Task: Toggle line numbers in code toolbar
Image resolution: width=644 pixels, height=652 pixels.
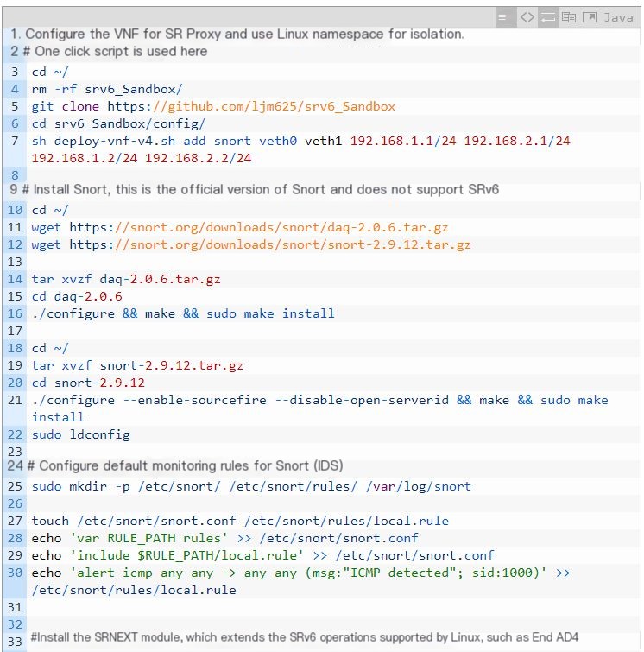Action: click(506, 17)
